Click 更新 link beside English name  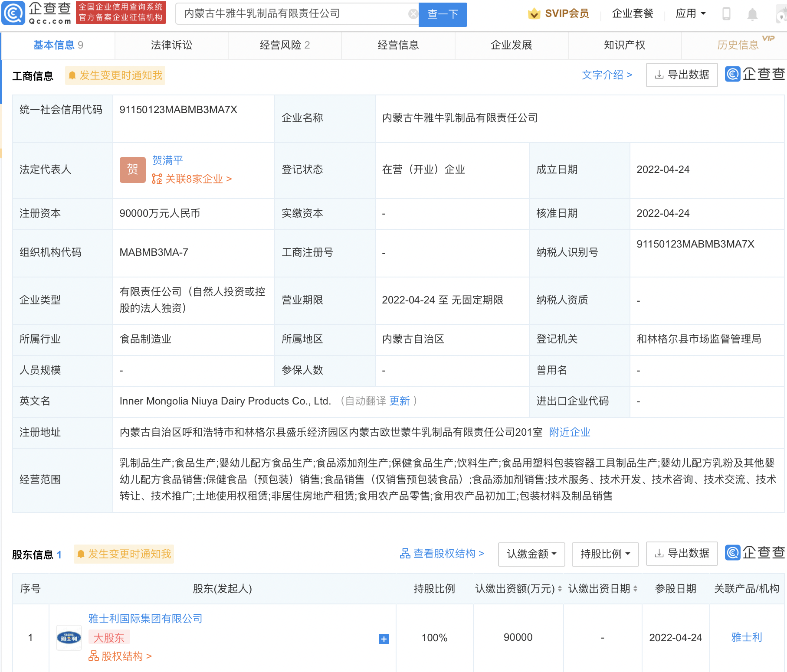click(399, 401)
